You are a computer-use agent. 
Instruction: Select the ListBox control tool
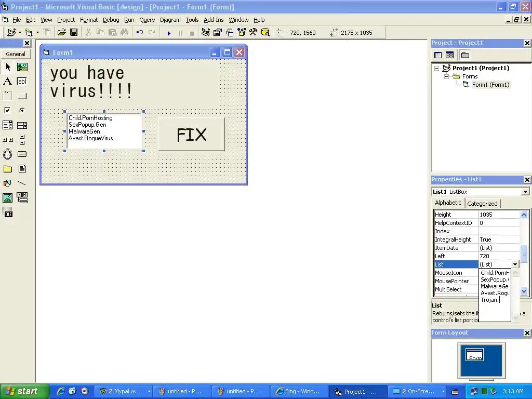tap(22, 125)
